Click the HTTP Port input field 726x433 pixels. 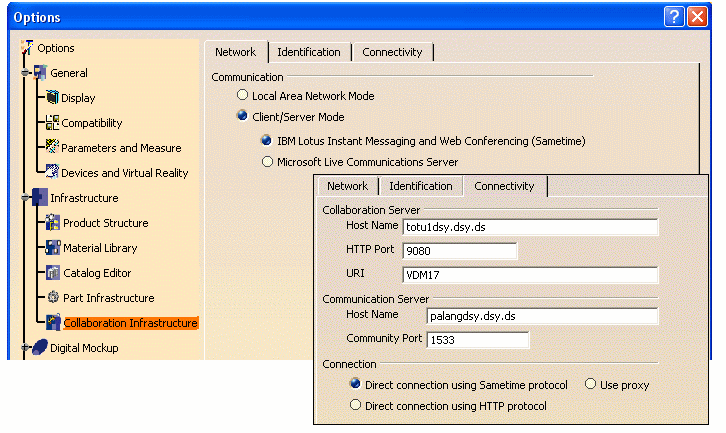click(459, 251)
